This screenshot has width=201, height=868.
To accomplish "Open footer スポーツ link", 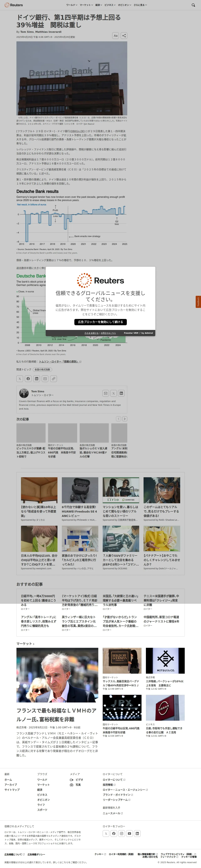I will pos(42,810).
